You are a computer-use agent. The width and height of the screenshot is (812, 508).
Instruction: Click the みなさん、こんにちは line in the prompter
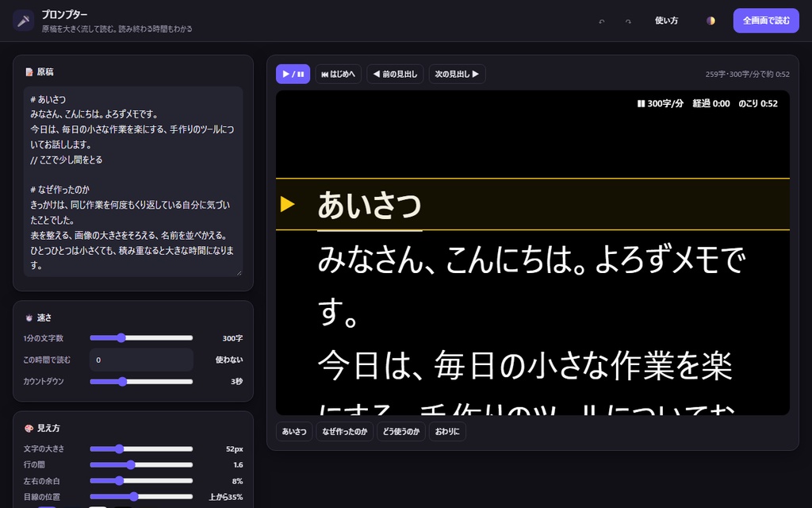click(x=531, y=260)
